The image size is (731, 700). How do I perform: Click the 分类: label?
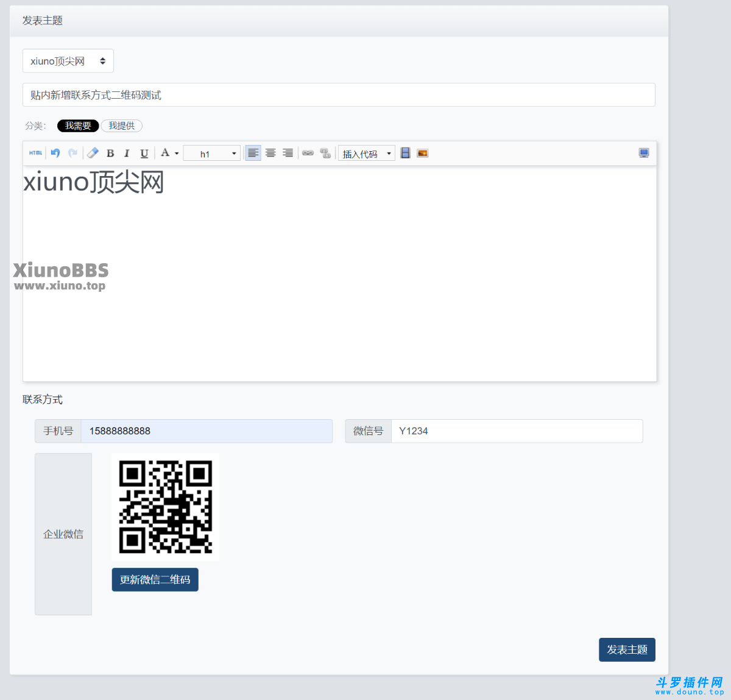[x=35, y=126]
